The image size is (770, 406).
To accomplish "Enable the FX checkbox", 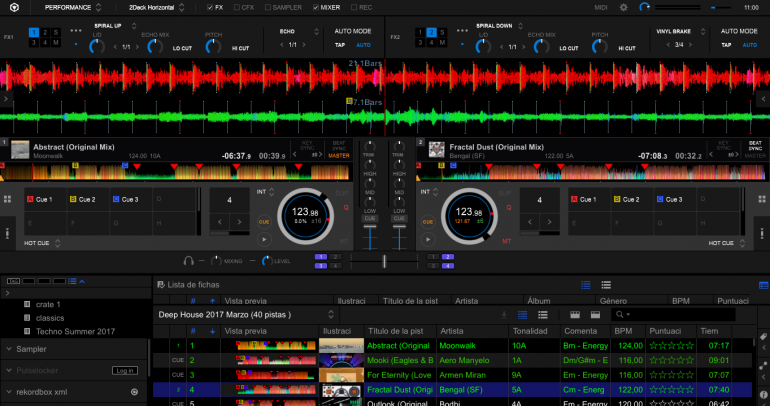I will click(x=210, y=7).
